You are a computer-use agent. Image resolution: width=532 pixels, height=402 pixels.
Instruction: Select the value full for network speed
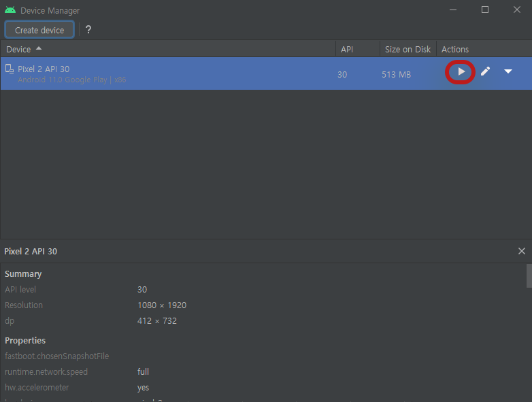point(143,372)
